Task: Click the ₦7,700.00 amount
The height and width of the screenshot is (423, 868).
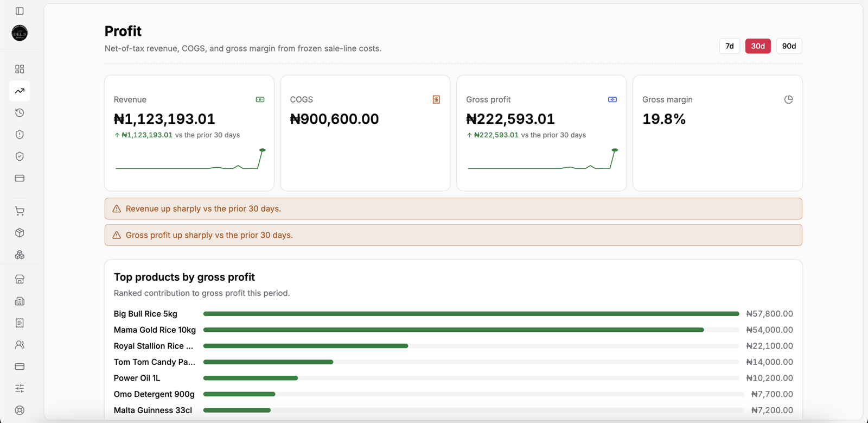Action: click(772, 394)
